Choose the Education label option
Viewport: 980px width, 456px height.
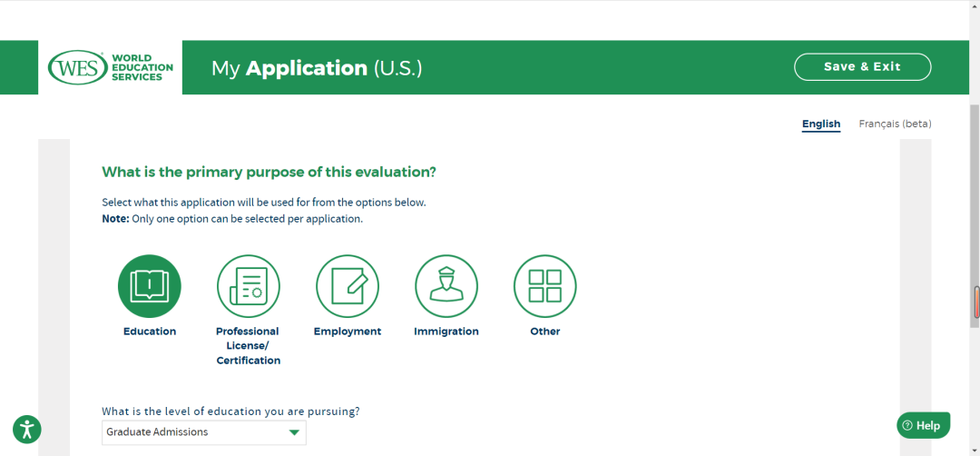pyautogui.click(x=150, y=332)
